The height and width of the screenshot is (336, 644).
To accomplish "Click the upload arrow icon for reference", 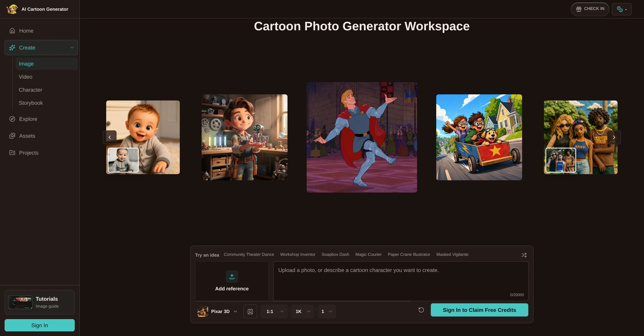I will pyautogui.click(x=232, y=277).
